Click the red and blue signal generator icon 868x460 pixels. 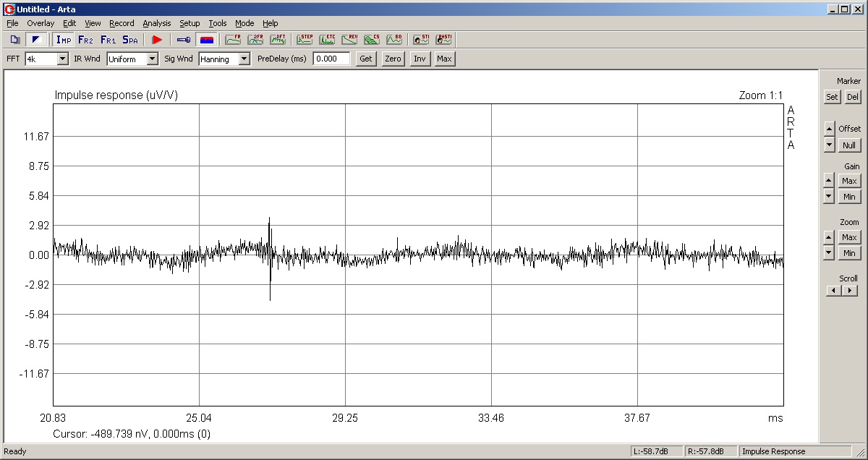[206, 40]
